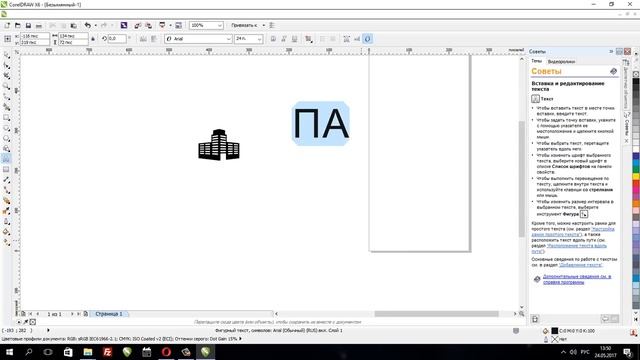The width and height of the screenshot is (640, 360).
Task: Open the undo history dropdown arrow
Action: [96, 25]
